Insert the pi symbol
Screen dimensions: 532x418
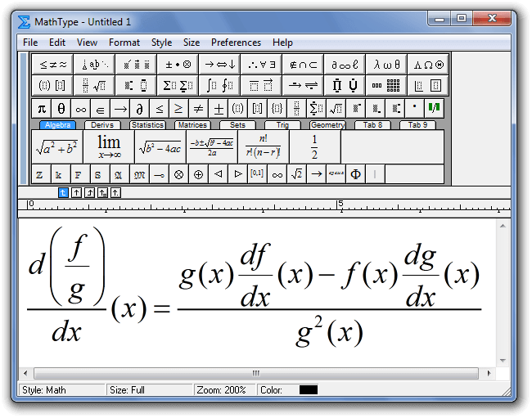click(42, 108)
